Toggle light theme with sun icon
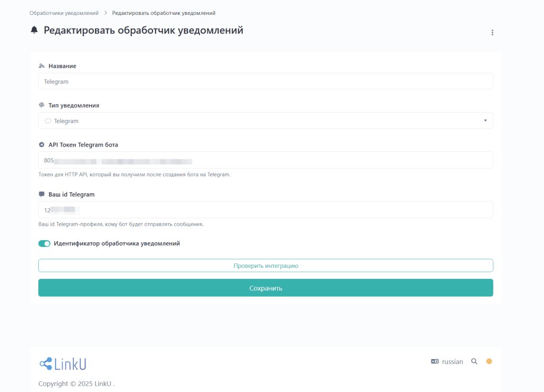544x392 pixels. tap(489, 362)
